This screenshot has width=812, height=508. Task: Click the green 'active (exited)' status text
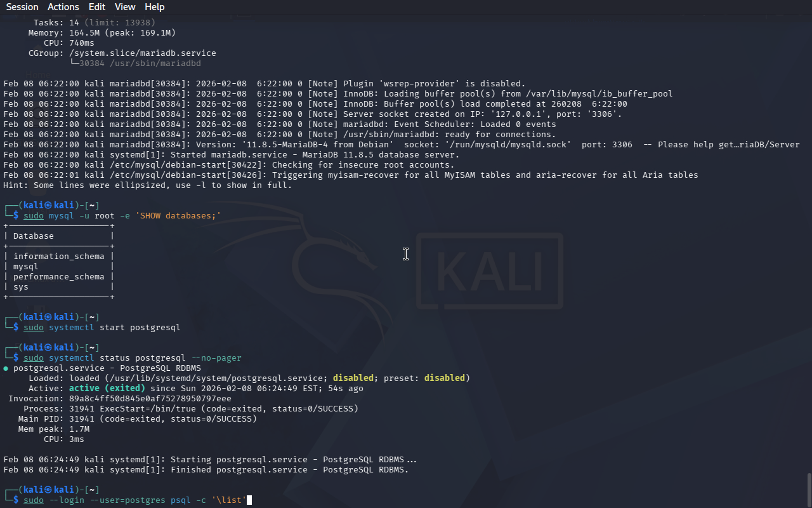[x=107, y=389]
